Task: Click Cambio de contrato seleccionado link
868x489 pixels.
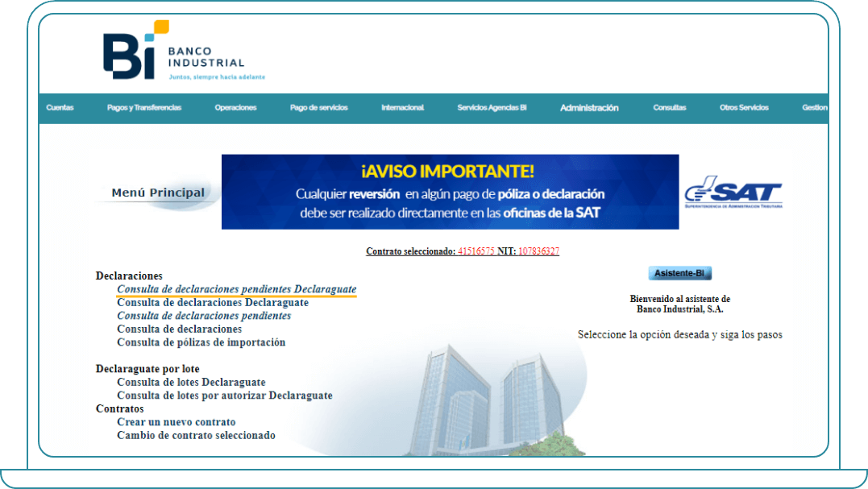Action: point(196,435)
